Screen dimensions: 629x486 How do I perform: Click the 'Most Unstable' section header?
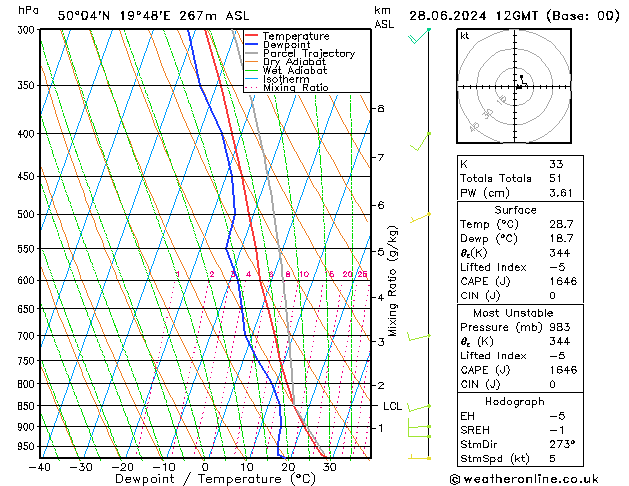pos(513,313)
